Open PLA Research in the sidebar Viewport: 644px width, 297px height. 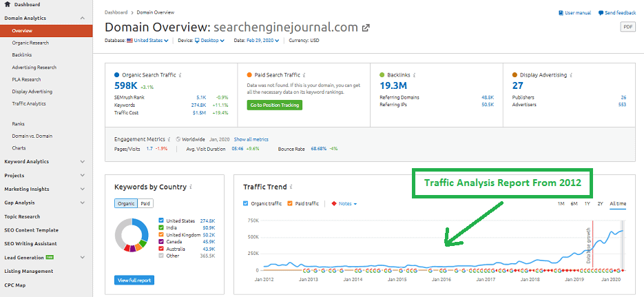[26, 79]
